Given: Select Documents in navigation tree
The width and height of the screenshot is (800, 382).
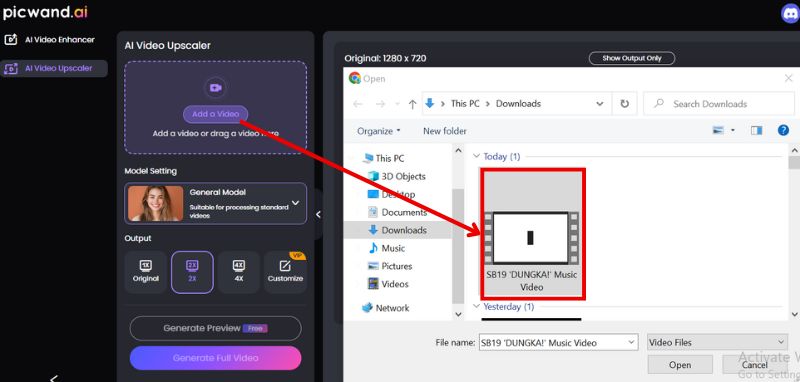Looking at the screenshot, I should tap(397, 212).
